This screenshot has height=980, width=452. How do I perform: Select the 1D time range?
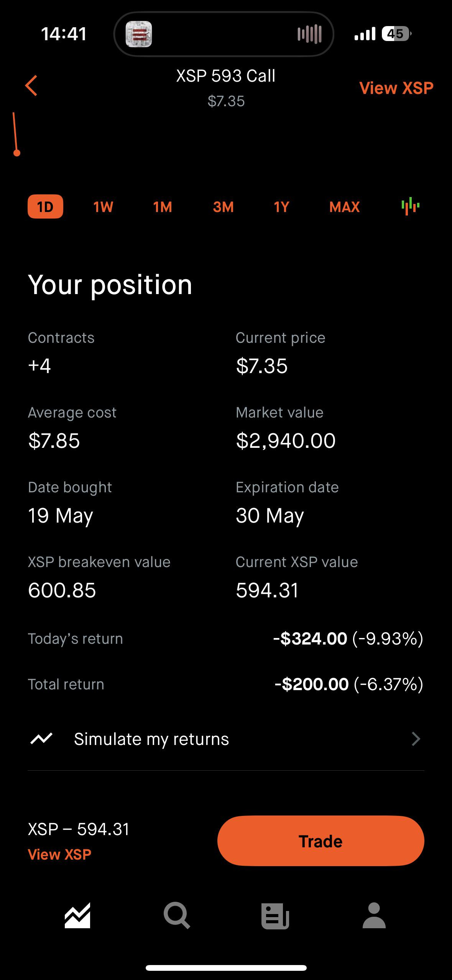(x=45, y=207)
